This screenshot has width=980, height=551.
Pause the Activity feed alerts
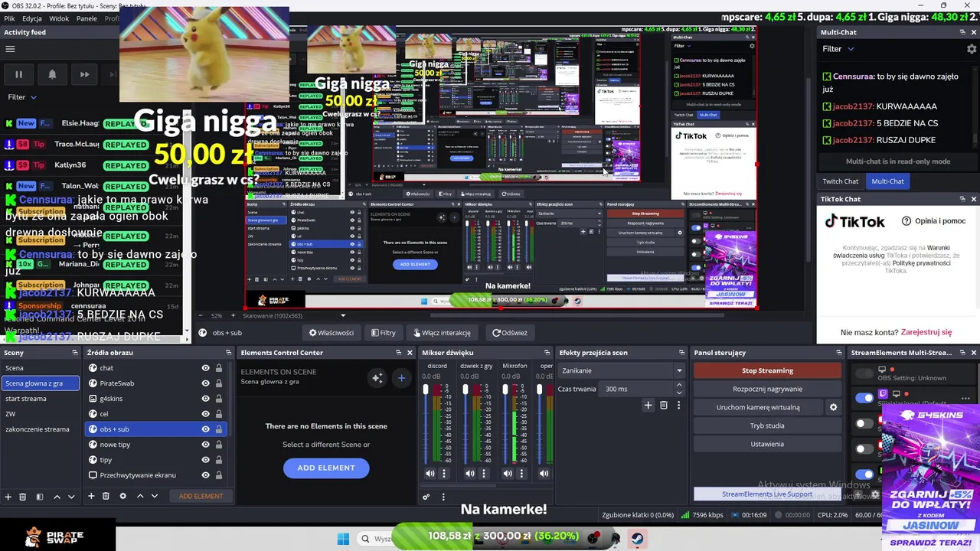pyautogui.click(x=18, y=74)
